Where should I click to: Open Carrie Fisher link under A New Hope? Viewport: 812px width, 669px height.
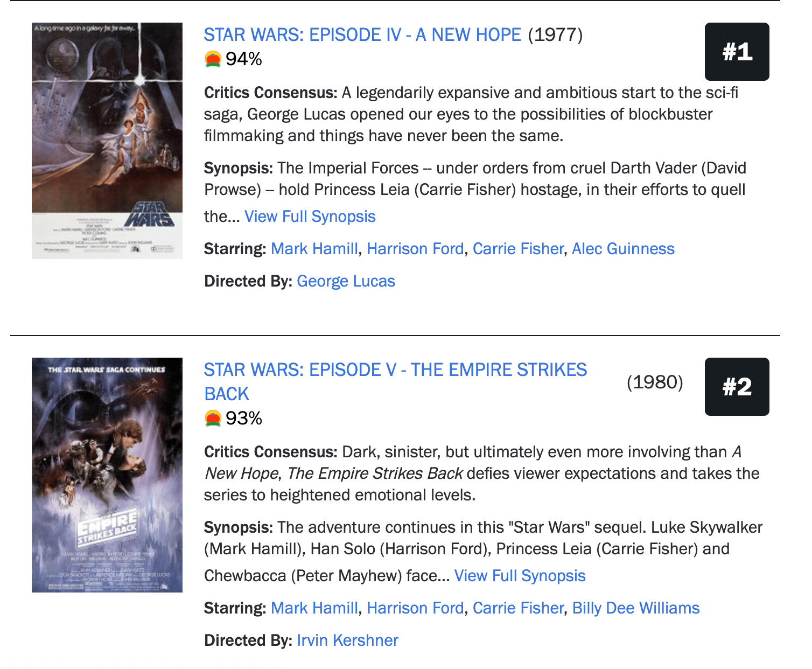518,249
